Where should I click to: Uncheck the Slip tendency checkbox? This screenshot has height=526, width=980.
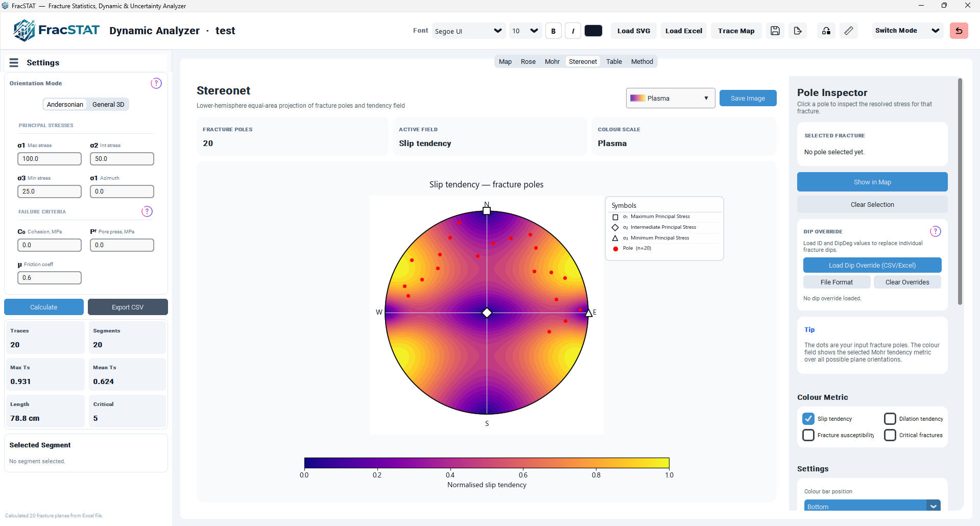(x=808, y=419)
